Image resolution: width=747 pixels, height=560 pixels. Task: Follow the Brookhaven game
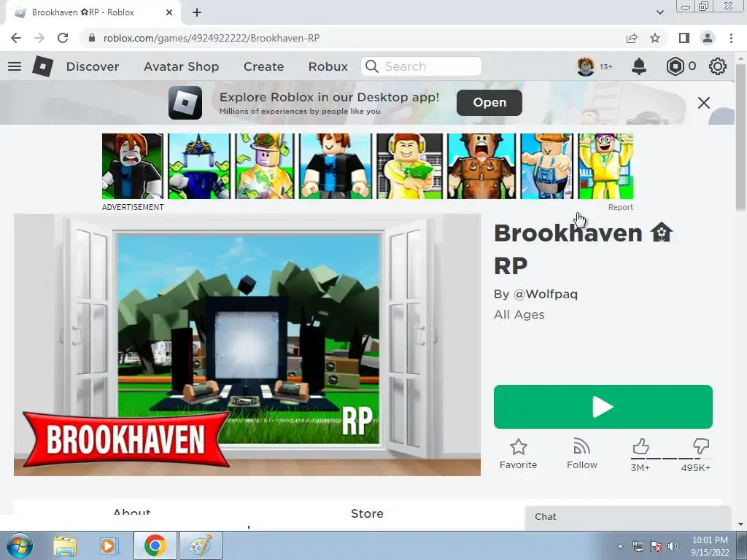click(581, 454)
